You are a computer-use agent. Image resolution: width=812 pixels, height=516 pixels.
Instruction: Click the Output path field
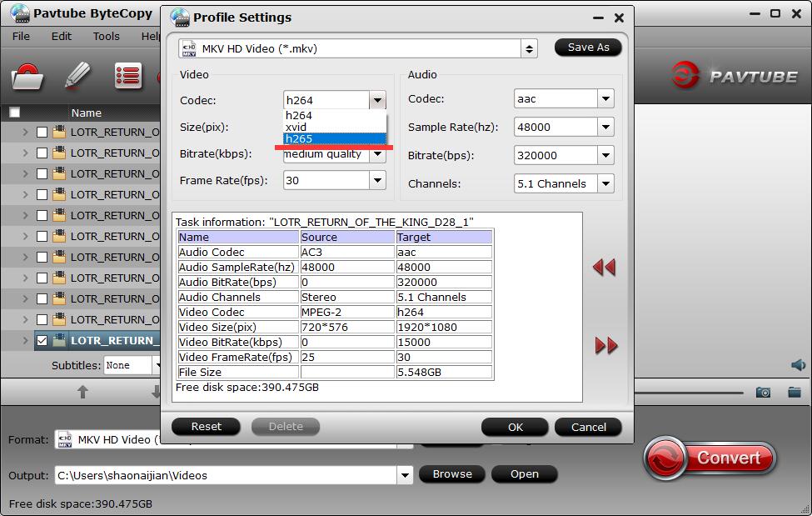pos(227,475)
